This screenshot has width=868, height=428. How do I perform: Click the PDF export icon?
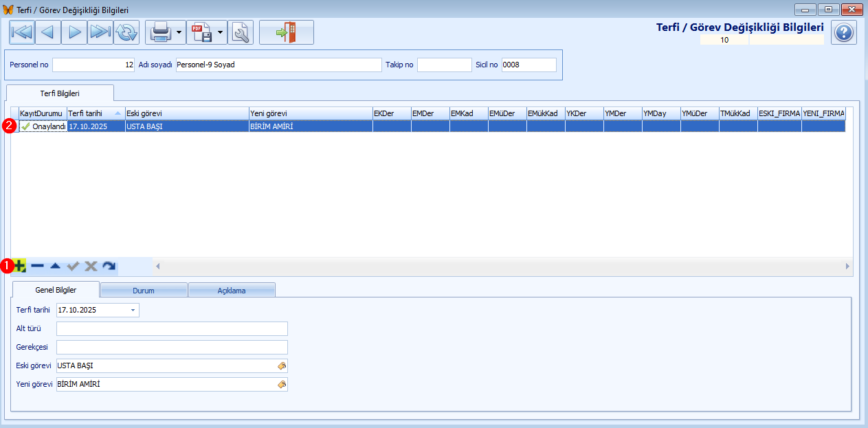tap(201, 32)
